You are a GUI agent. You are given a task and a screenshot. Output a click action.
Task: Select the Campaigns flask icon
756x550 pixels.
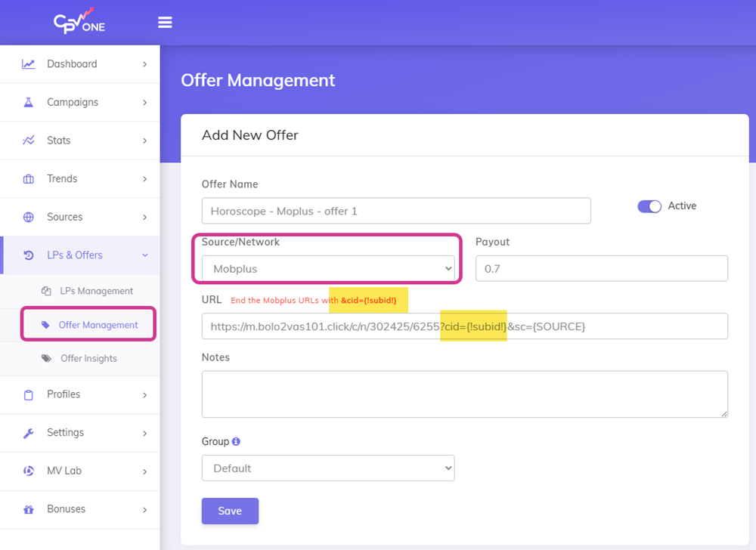coord(29,102)
